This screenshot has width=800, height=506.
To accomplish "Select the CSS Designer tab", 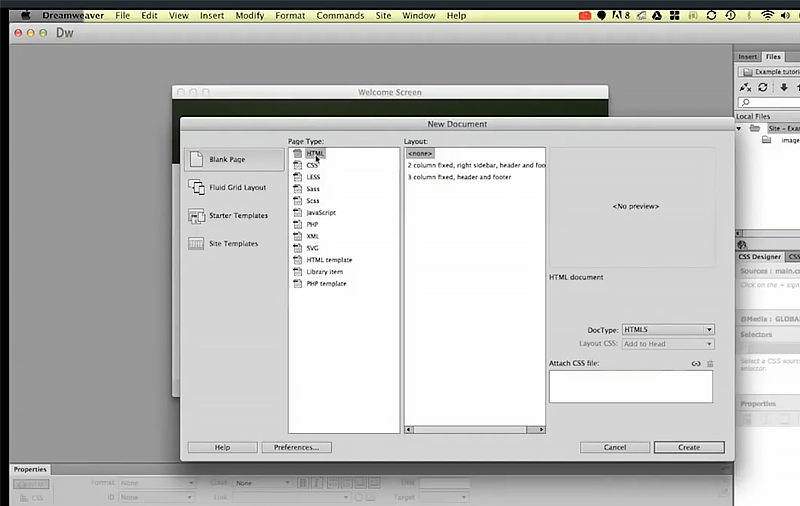I will coord(760,257).
